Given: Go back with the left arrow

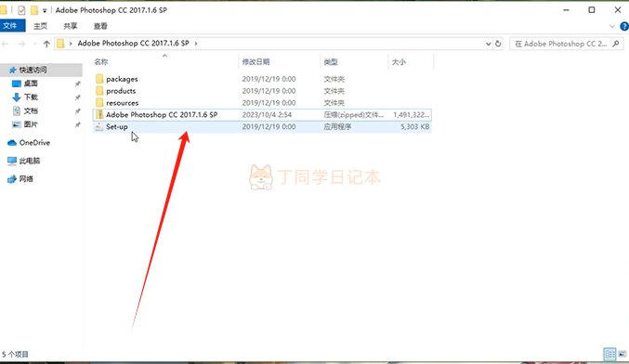Looking at the screenshot, I should click(6, 44).
